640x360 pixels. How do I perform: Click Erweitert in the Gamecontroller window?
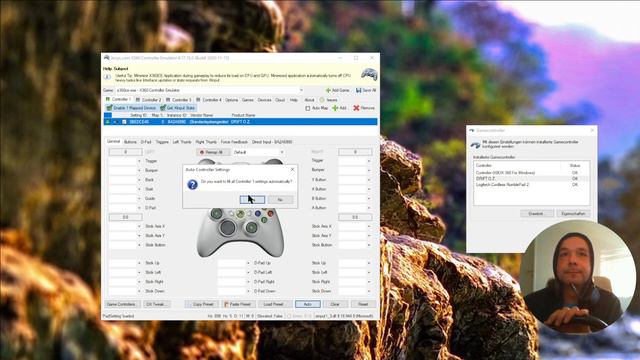coord(536,213)
